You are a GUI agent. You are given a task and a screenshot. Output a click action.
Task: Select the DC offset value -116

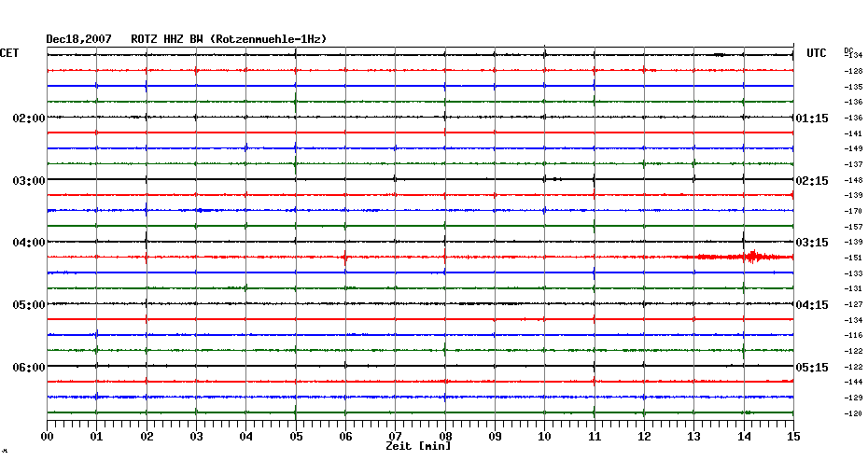tap(854, 335)
